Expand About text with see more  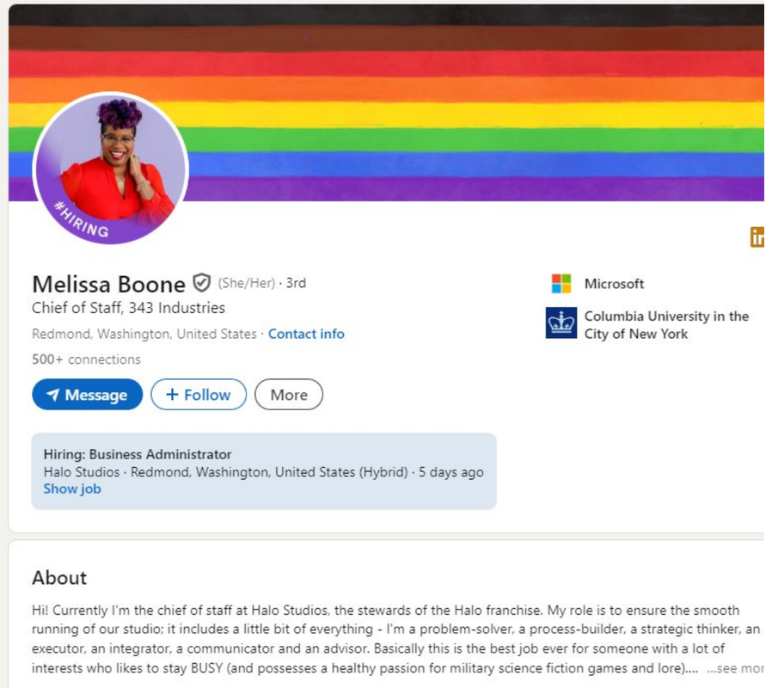(735, 668)
